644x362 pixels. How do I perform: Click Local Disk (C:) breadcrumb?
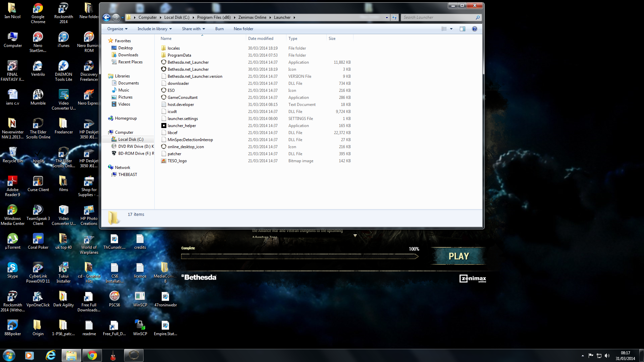[176, 17]
